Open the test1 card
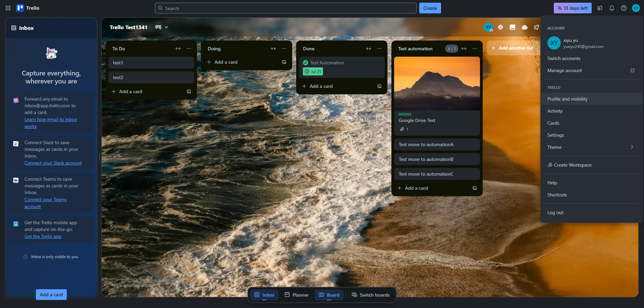The image size is (644, 308). pos(151,63)
